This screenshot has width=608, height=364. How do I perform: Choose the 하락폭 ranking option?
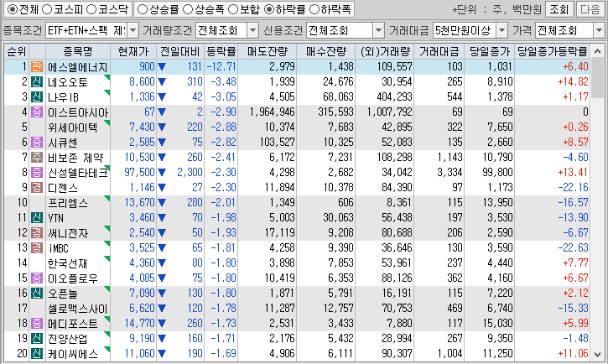coord(314,9)
